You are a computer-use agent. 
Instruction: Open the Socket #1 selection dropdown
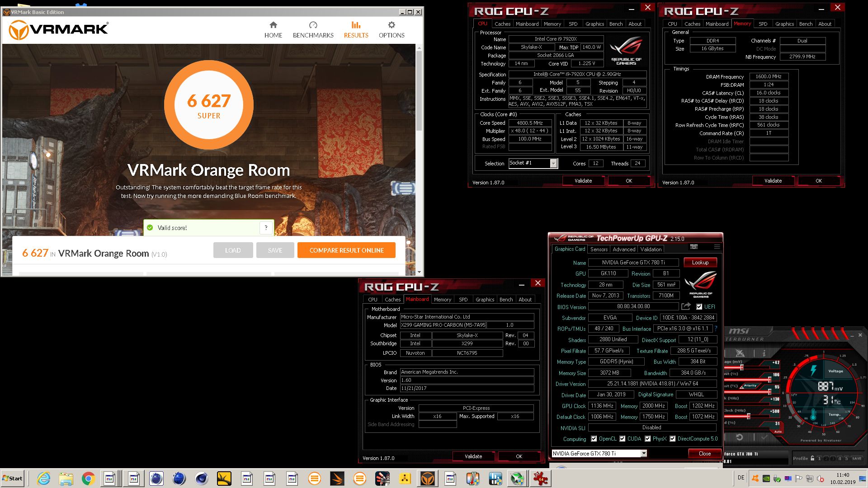coord(553,164)
